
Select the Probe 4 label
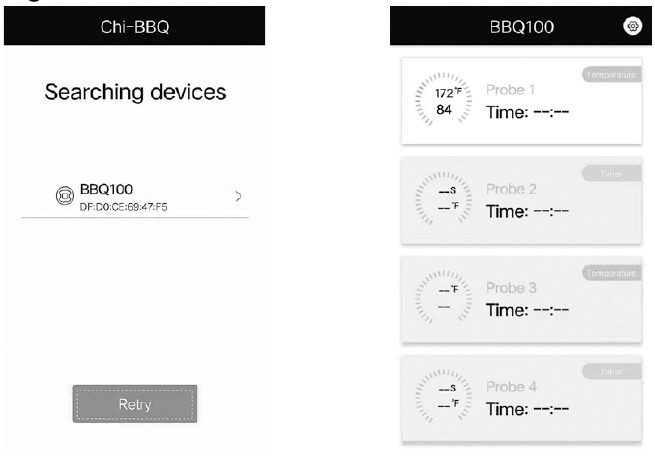(x=511, y=387)
